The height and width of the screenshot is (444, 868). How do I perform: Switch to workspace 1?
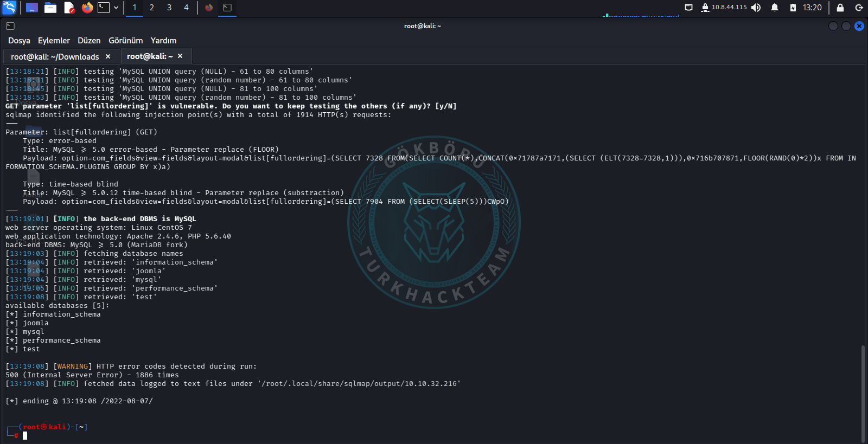(x=135, y=8)
